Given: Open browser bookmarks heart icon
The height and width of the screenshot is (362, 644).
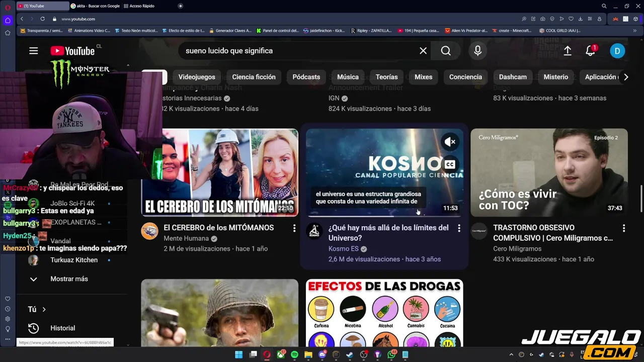Looking at the screenshot, I should pyautogui.click(x=571, y=19).
